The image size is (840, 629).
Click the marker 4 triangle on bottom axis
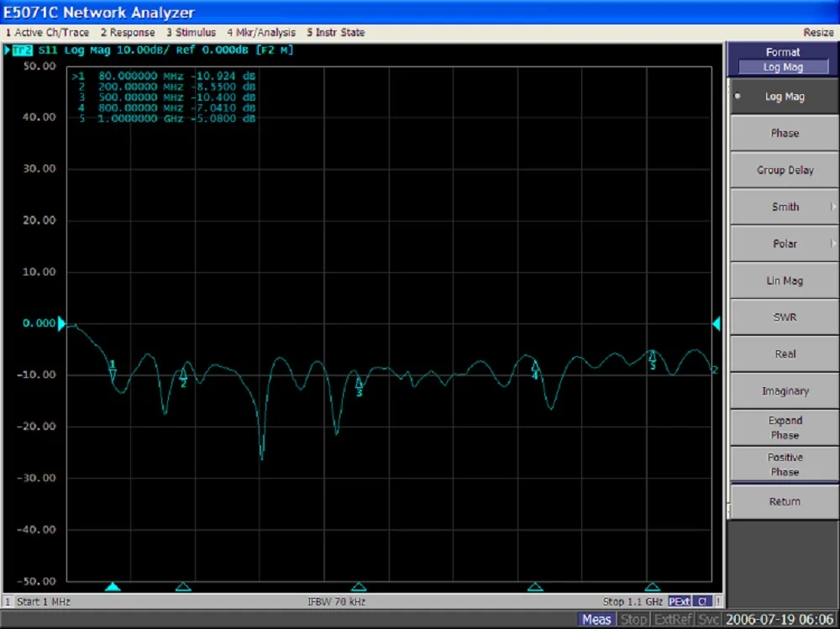(534, 587)
